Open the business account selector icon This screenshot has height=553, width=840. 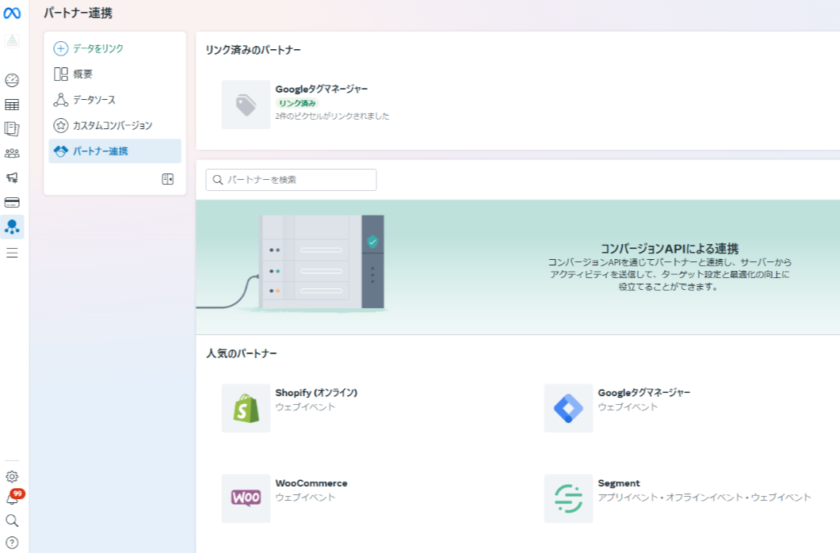tap(12, 41)
